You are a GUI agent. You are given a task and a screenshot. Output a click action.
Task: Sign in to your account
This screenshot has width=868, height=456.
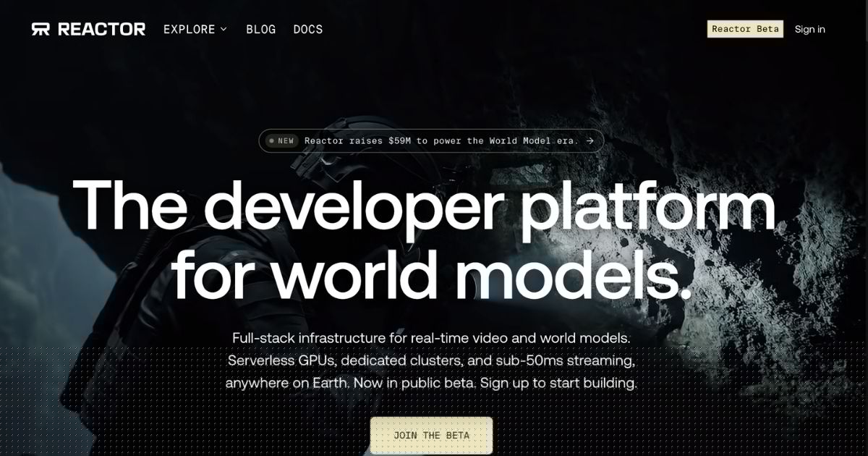coord(809,29)
